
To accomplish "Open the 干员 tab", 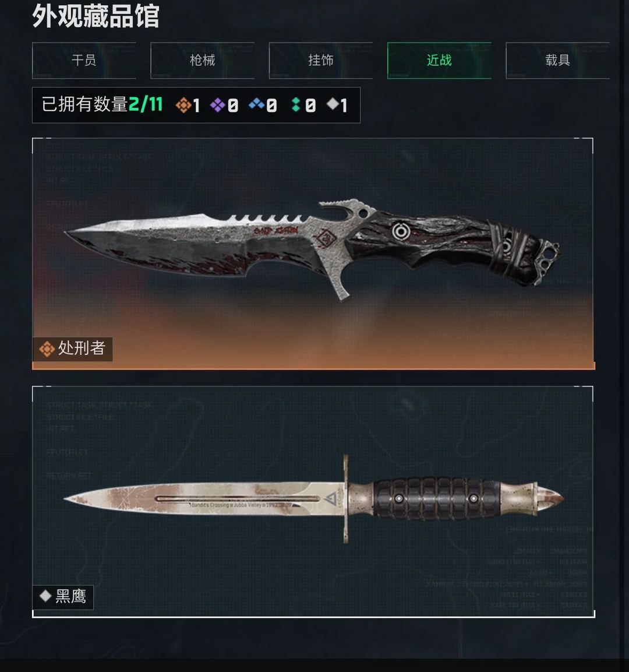I will [84, 61].
